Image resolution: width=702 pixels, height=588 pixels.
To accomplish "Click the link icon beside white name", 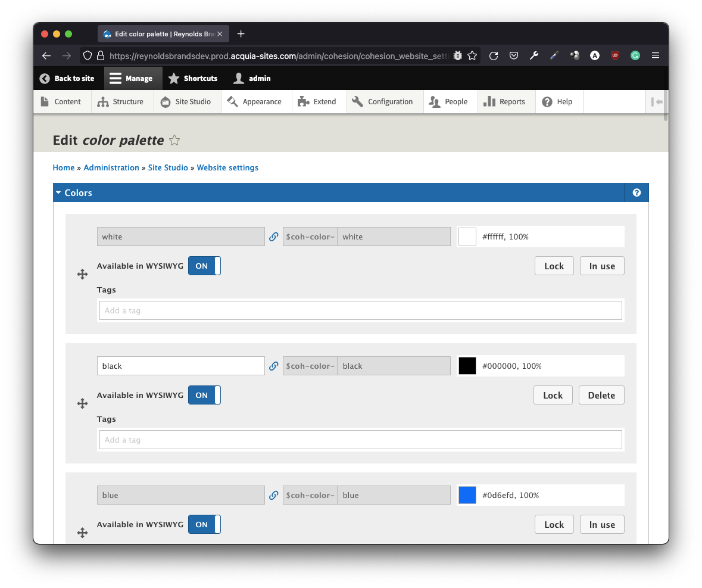I will pyautogui.click(x=274, y=237).
